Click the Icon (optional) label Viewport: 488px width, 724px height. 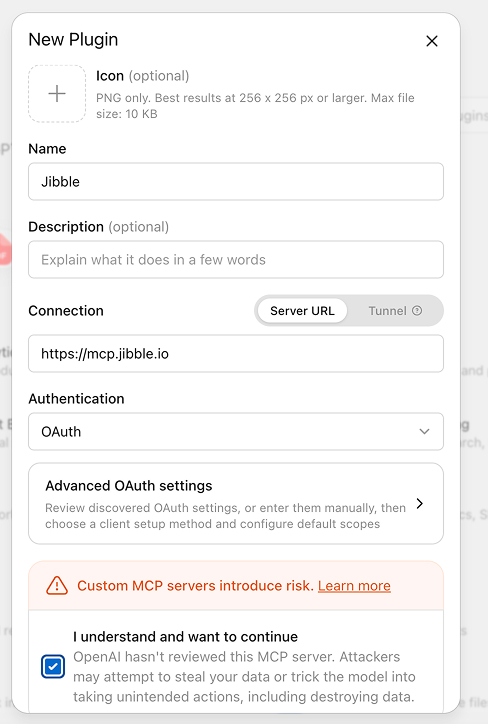143,76
